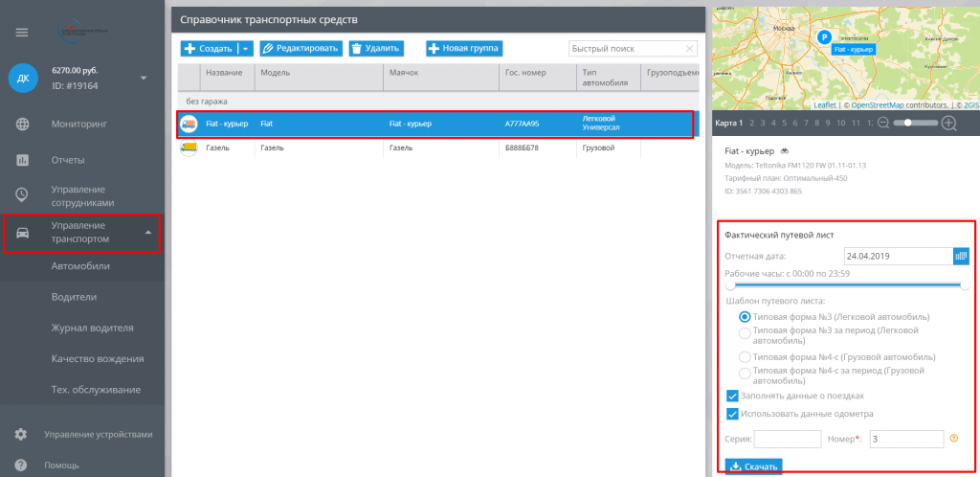Click the parking marker on the map
Viewport: 980px width, 477px height.
click(822, 36)
